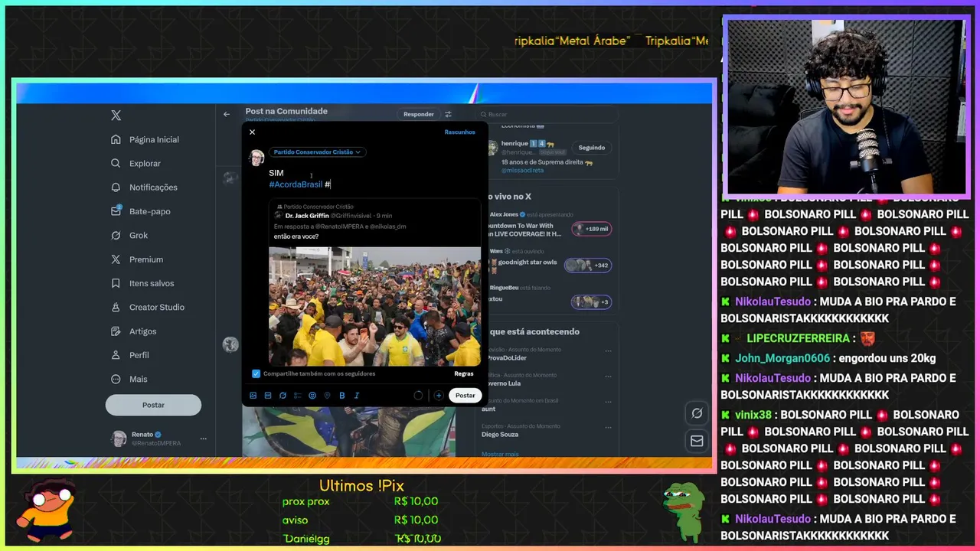Open the emoji picker in composer
Image resolution: width=980 pixels, height=551 pixels.
coord(312,396)
